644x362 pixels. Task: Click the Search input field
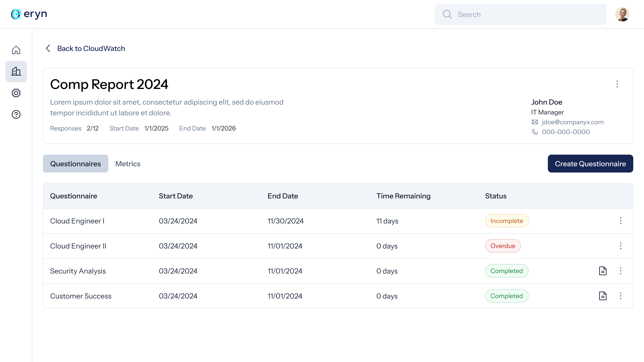click(x=525, y=14)
